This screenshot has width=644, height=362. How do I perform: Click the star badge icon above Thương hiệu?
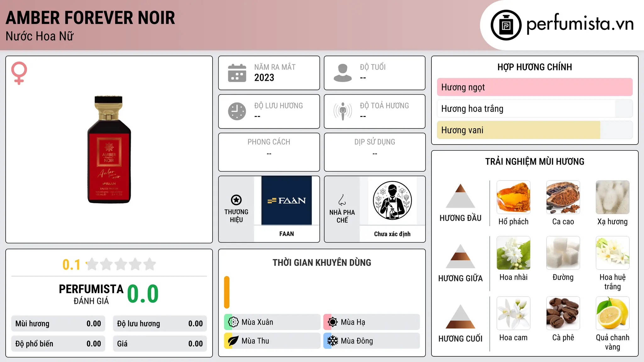pos(236,200)
